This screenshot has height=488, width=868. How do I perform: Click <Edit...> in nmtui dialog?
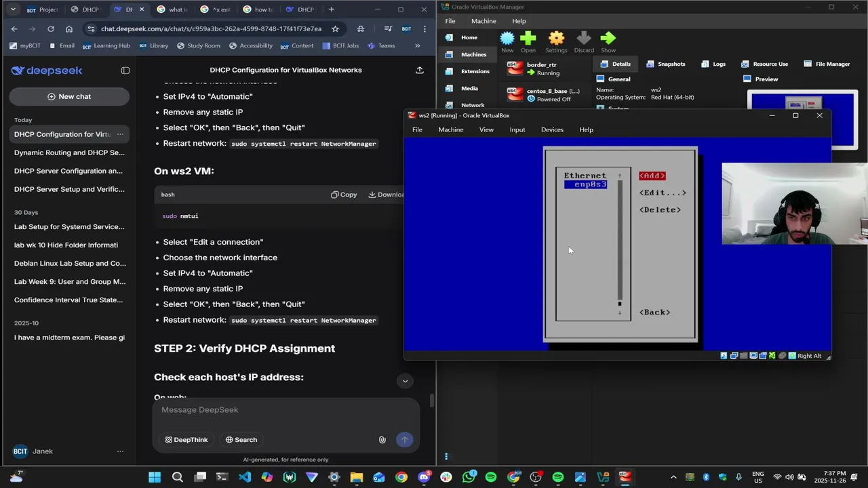pos(663,192)
